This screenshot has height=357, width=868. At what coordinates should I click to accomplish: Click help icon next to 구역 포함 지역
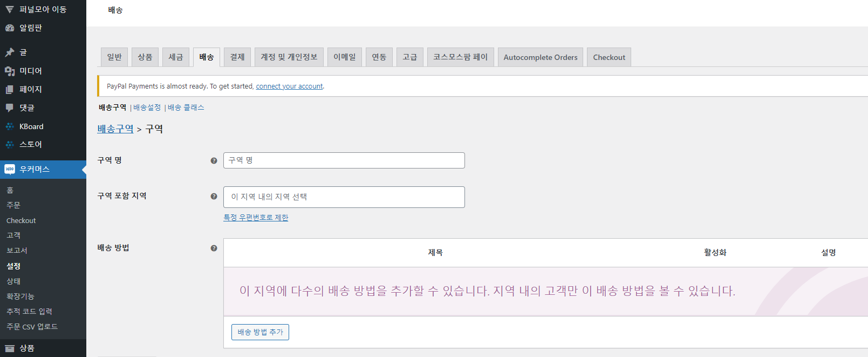click(214, 196)
